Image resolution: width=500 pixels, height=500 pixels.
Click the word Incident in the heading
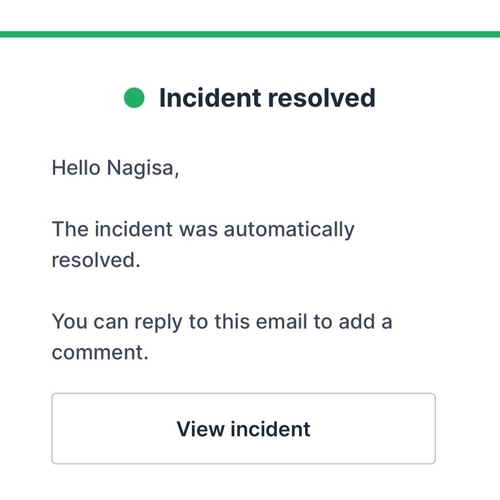(210, 98)
